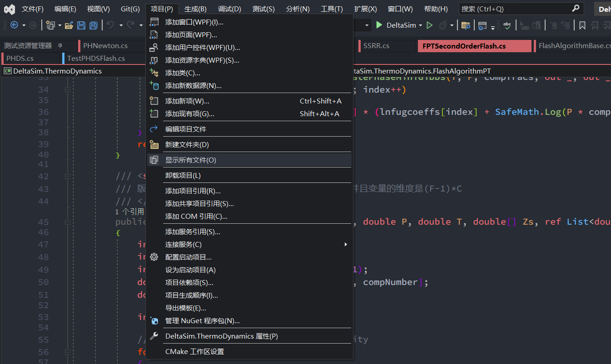Viewport: 611px width, 364px height.
Task: Open the 工具(T) menu
Action: pos(332,9)
